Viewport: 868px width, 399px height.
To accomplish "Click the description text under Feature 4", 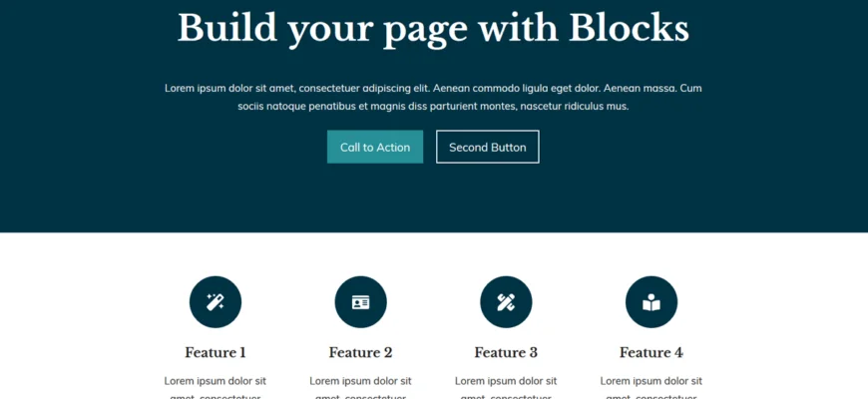I will (x=651, y=381).
